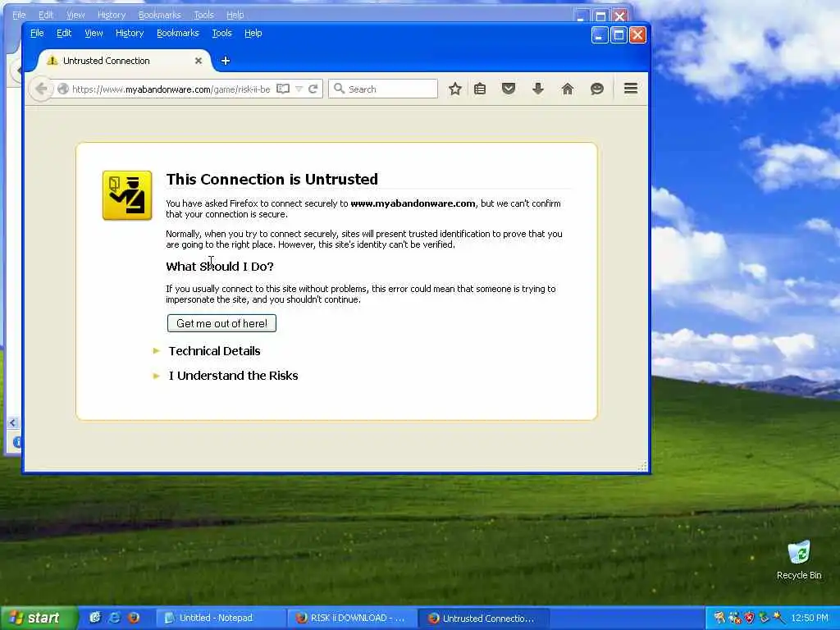Click Get me out of here! button

[x=221, y=323]
